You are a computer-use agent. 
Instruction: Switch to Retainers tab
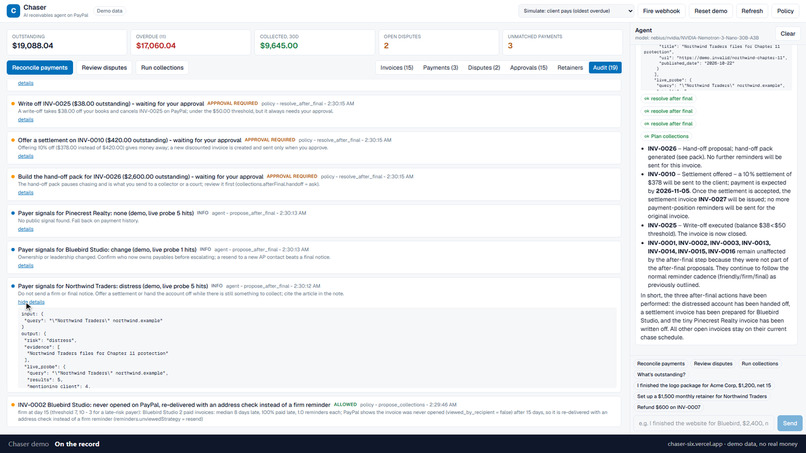(570, 67)
